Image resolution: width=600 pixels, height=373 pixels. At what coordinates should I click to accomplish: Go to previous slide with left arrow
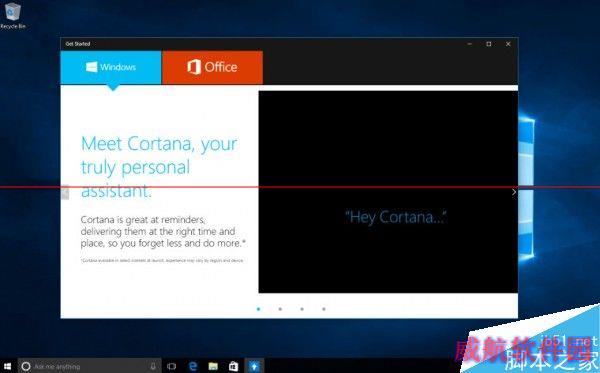pyautogui.click(x=65, y=192)
